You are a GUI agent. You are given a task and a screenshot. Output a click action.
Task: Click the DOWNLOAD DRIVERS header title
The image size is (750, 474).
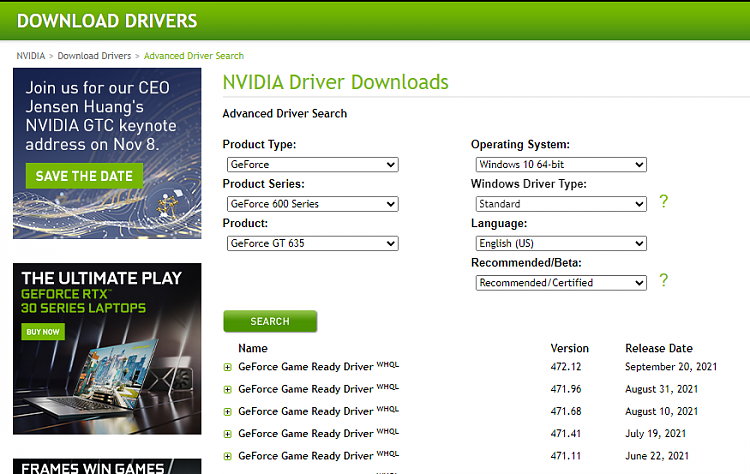(x=107, y=21)
